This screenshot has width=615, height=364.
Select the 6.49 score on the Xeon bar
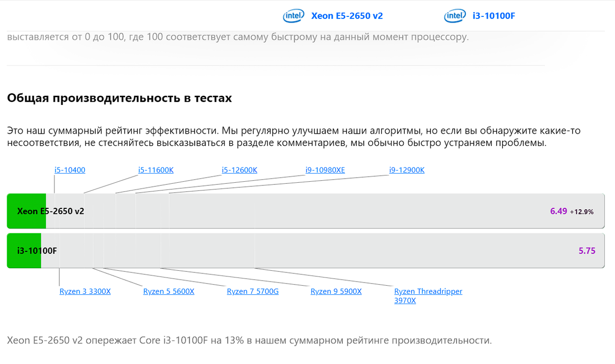coord(559,211)
